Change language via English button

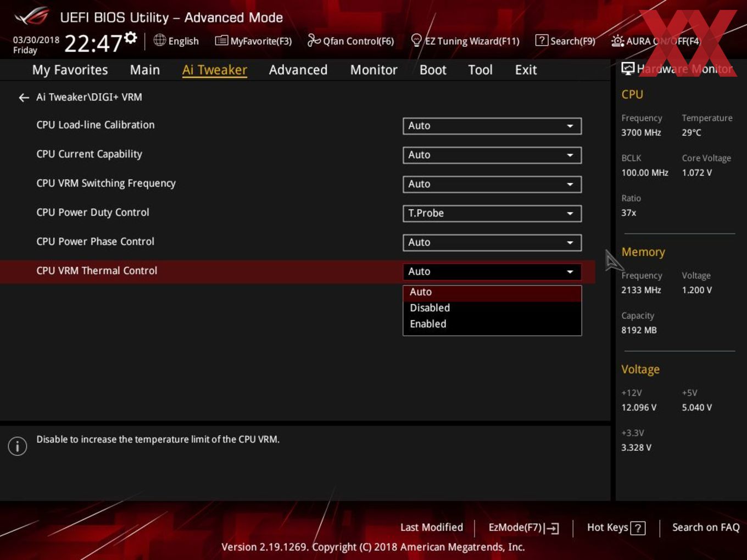point(176,41)
